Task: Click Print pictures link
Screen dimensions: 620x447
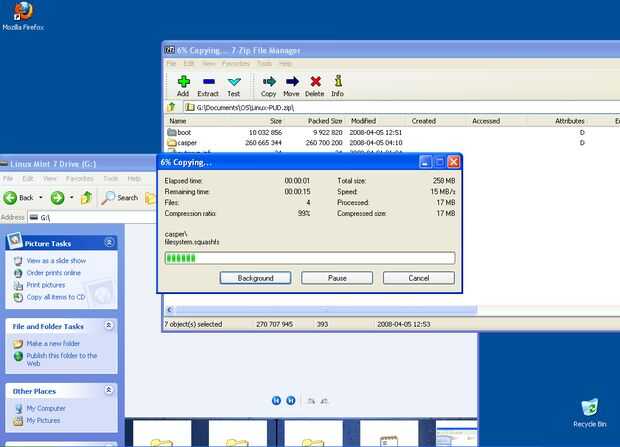Action: pos(45,285)
